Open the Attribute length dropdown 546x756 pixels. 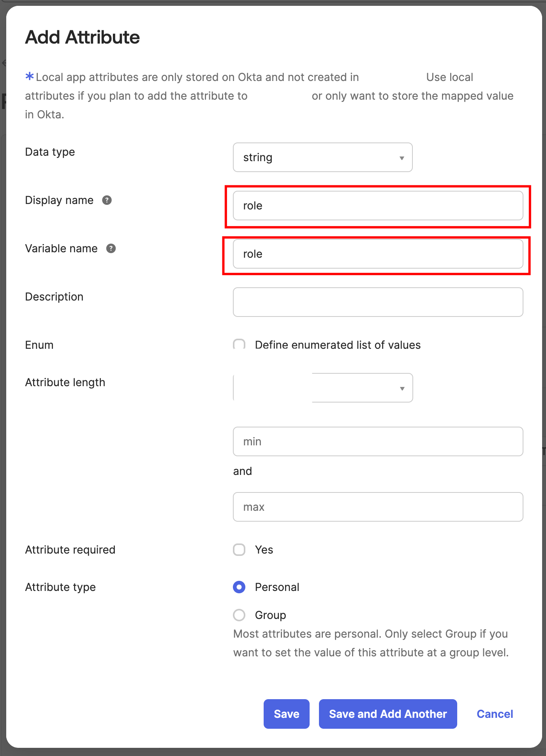point(362,387)
